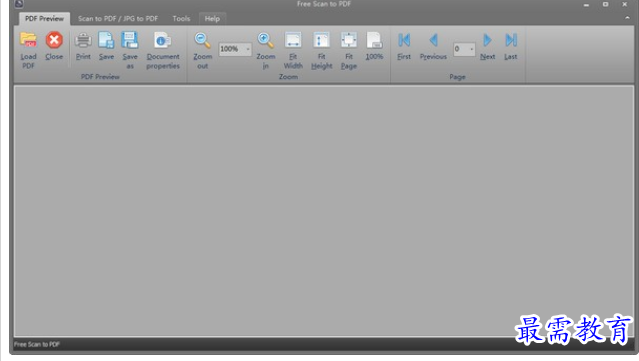This screenshot has height=361, width=639.
Task: Open the Tools tab
Action: tap(181, 19)
